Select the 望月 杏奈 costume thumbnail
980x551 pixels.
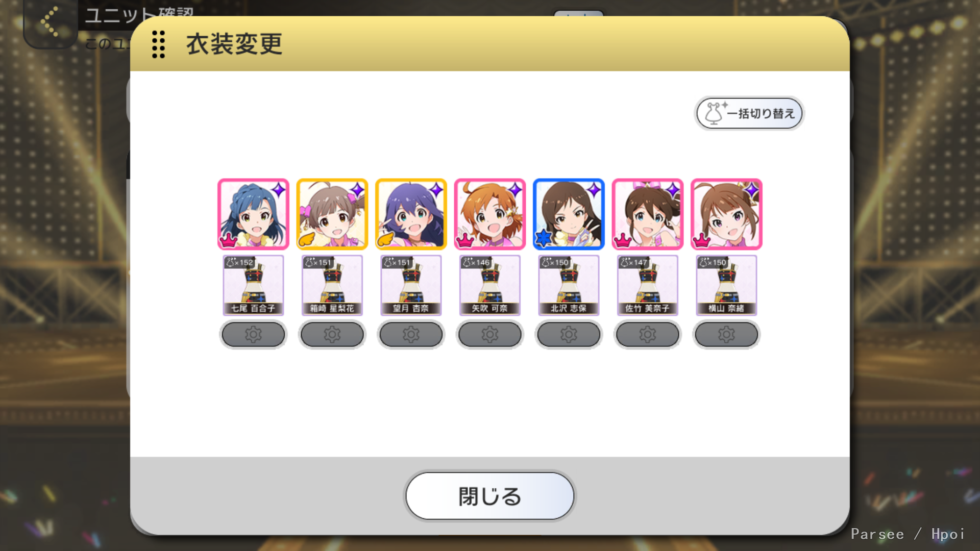pyautogui.click(x=411, y=285)
